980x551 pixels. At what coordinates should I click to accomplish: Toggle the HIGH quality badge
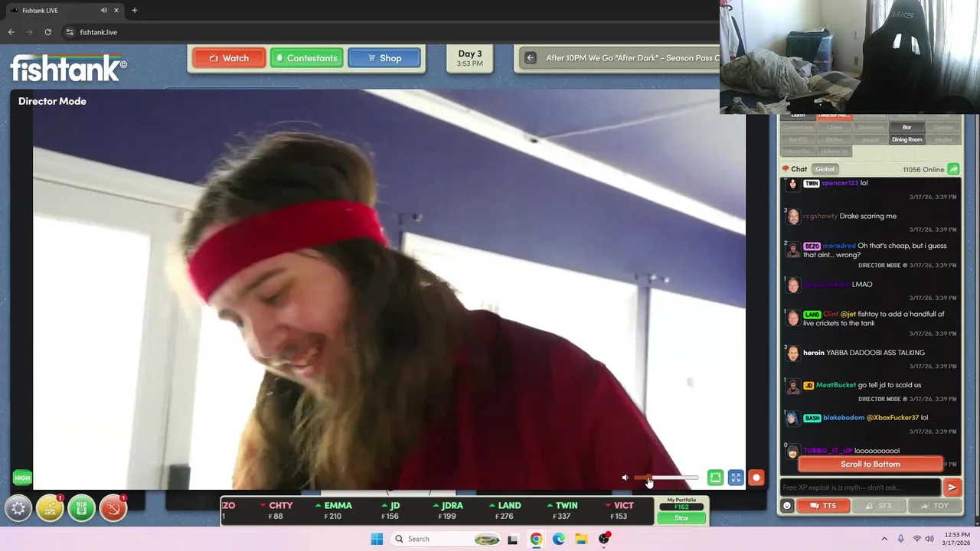[x=22, y=478]
